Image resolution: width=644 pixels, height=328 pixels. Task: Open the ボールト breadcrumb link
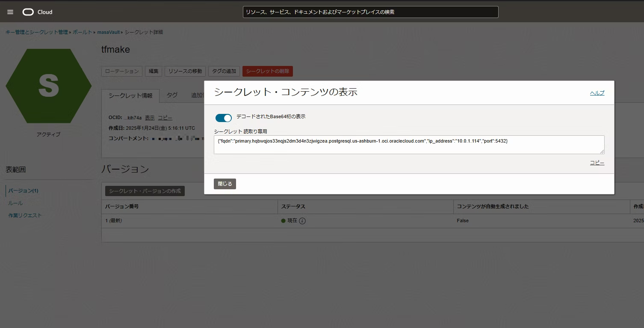click(82, 32)
